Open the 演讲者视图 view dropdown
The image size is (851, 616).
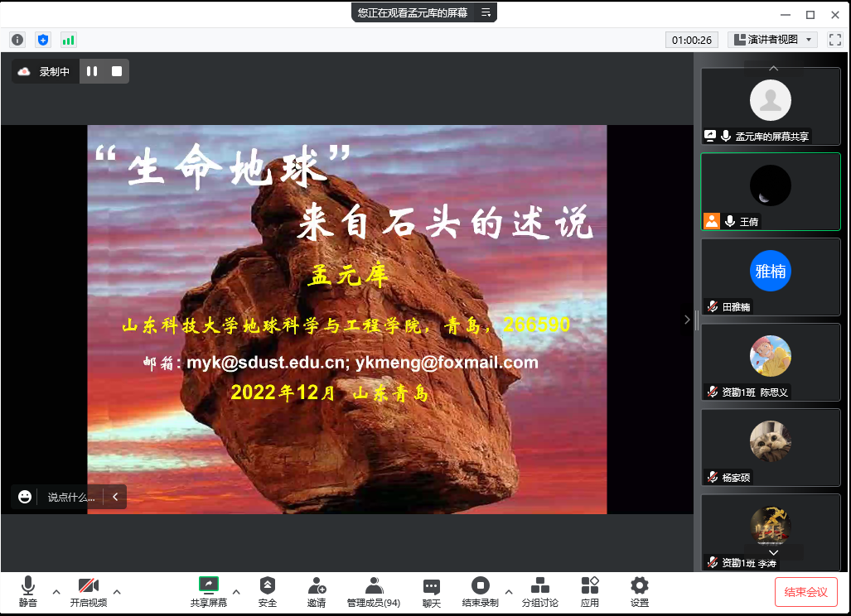pos(773,40)
